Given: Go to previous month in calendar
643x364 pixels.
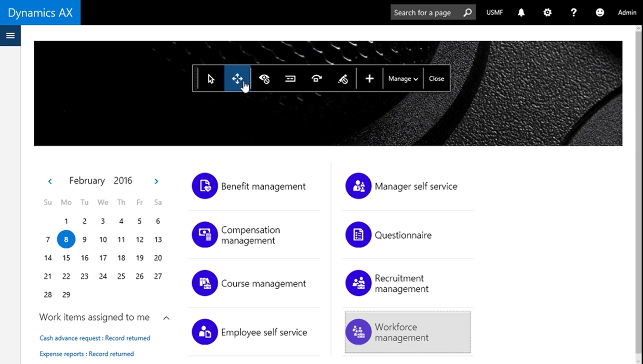Looking at the screenshot, I should coord(50,181).
